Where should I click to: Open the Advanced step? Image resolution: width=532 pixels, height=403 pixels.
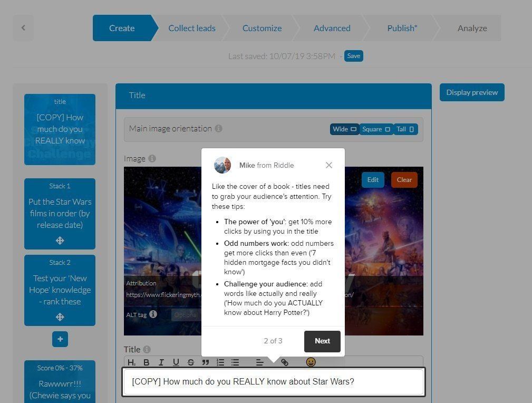(332, 28)
